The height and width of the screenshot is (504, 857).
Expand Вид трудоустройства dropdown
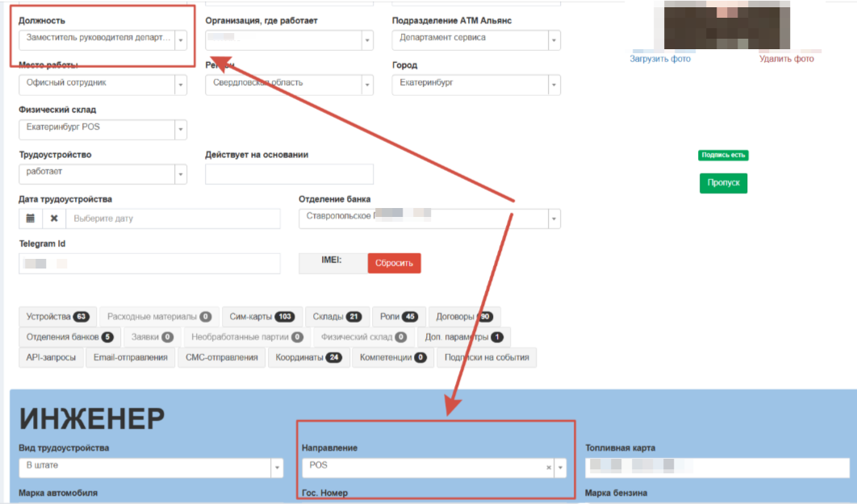coord(277,468)
